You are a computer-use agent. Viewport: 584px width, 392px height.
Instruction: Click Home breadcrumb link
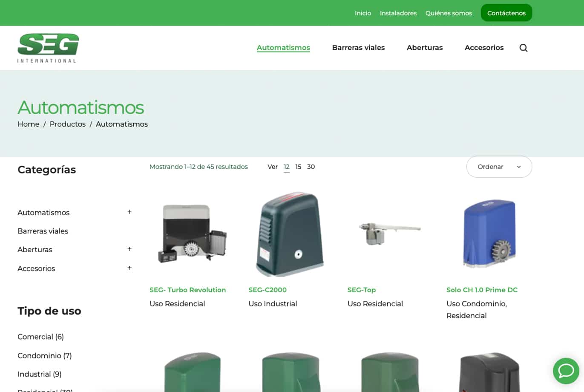click(x=29, y=124)
